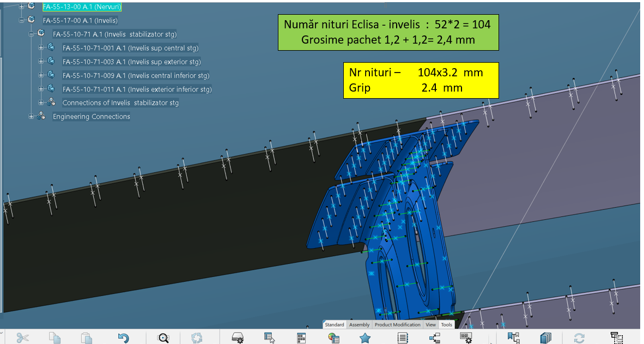This screenshot has width=644, height=344.
Task: Click the Paste clipboard icon
Action: (87, 338)
